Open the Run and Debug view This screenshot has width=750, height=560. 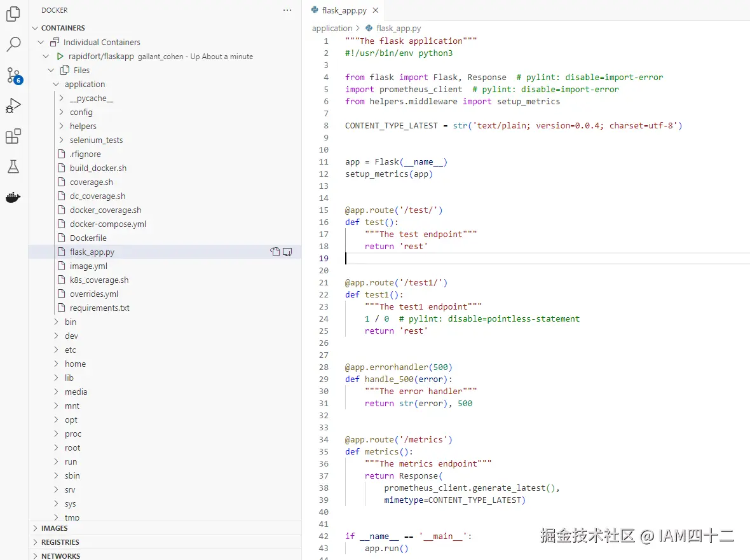click(x=13, y=106)
